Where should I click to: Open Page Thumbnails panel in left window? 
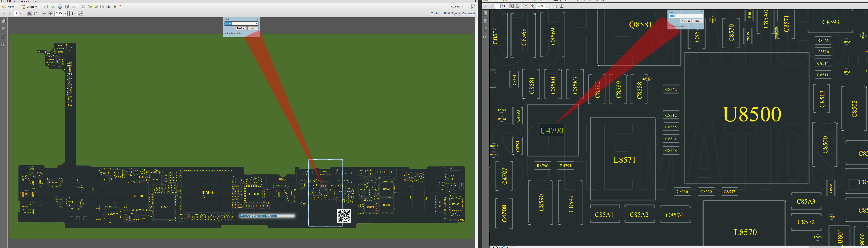pyautogui.click(x=4, y=21)
